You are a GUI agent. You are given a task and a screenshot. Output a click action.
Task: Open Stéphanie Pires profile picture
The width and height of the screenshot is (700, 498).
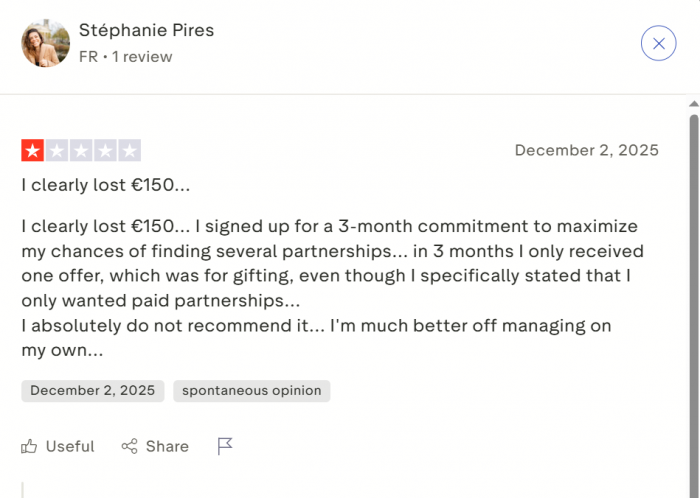click(x=46, y=43)
